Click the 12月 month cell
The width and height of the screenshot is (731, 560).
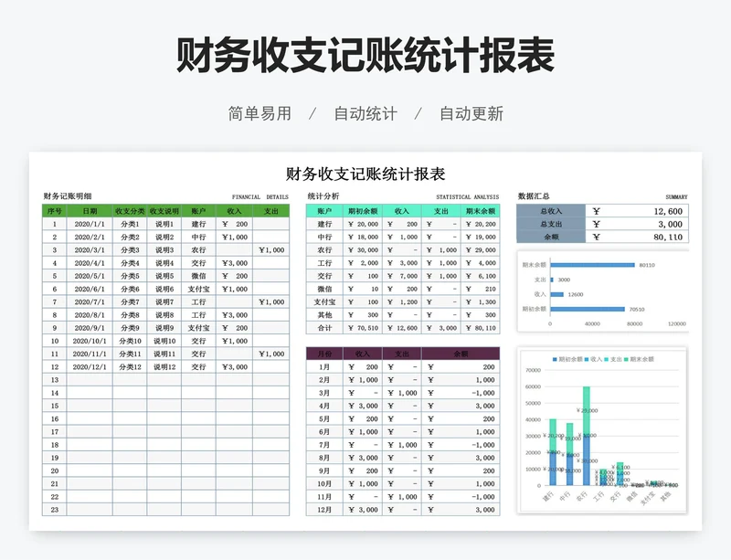click(x=324, y=510)
